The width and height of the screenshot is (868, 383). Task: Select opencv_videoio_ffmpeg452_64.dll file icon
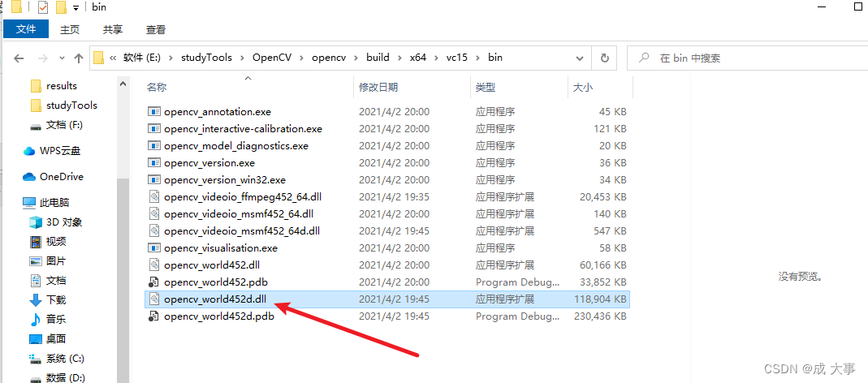point(154,197)
